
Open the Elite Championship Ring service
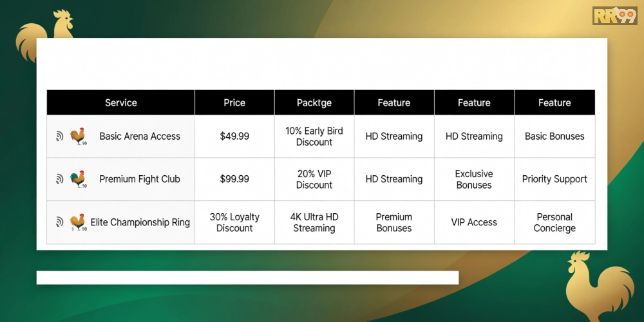point(140,223)
